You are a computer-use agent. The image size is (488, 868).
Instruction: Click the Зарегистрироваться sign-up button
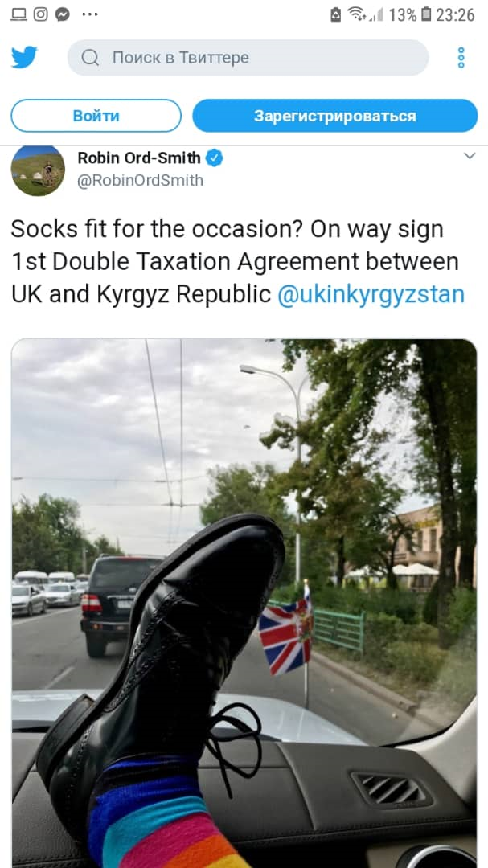[x=335, y=116]
